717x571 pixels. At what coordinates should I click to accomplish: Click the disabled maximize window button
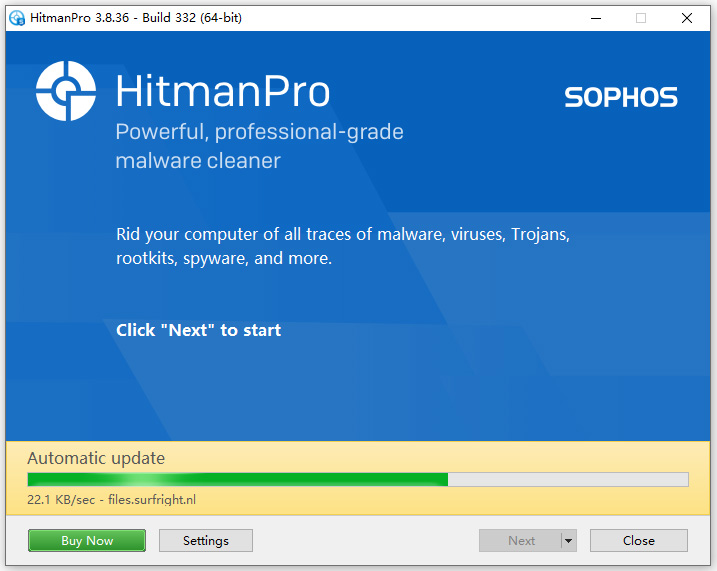pyautogui.click(x=641, y=18)
